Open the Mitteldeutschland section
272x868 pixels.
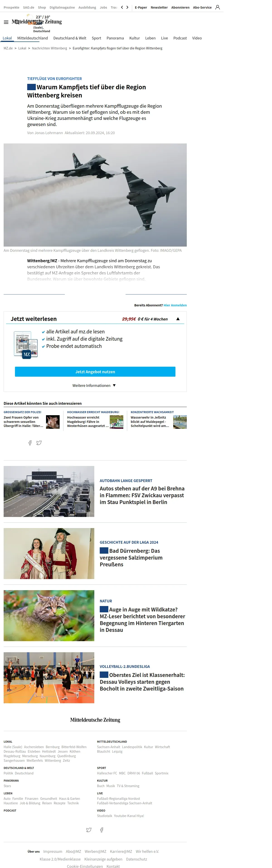[32, 38]
